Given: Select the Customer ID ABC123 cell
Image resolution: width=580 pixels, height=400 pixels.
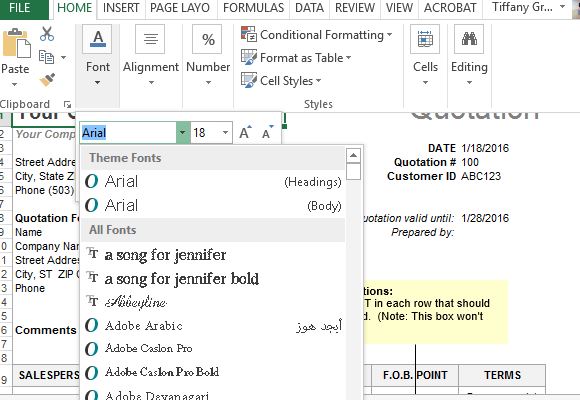Looking at the screenshot, I should (x=481, y=176).
